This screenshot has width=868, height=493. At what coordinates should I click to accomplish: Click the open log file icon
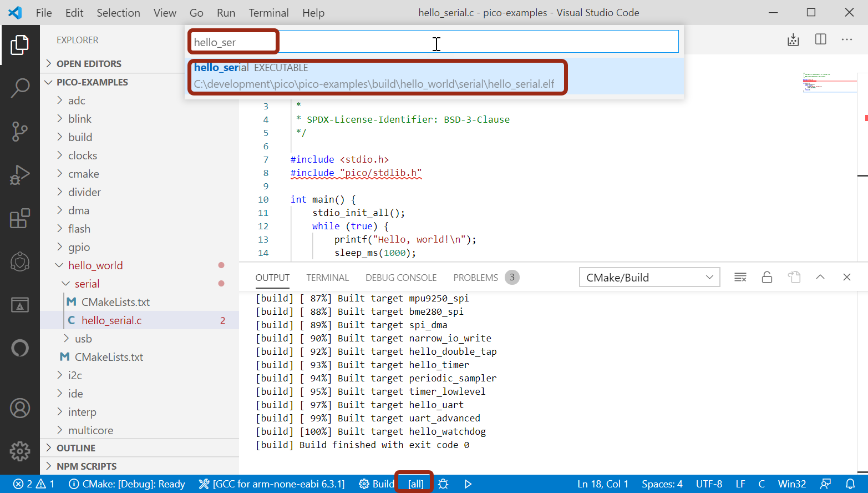coord(794,277)
